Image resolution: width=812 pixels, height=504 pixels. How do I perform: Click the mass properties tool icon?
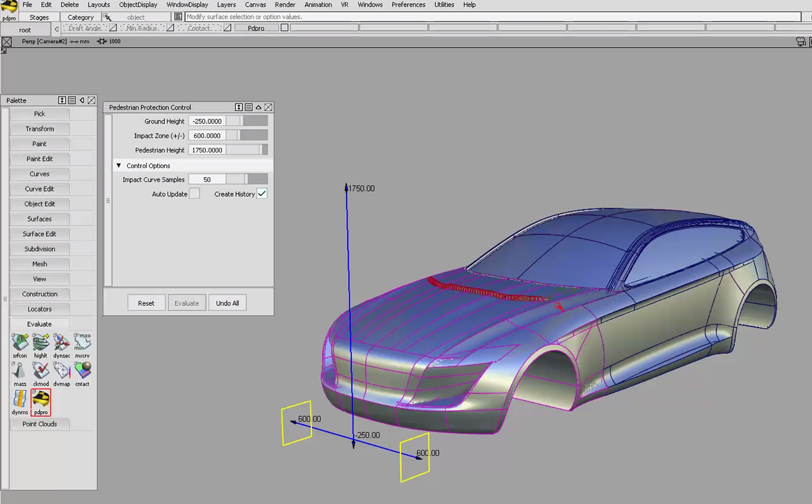click(x=20, y=371)
